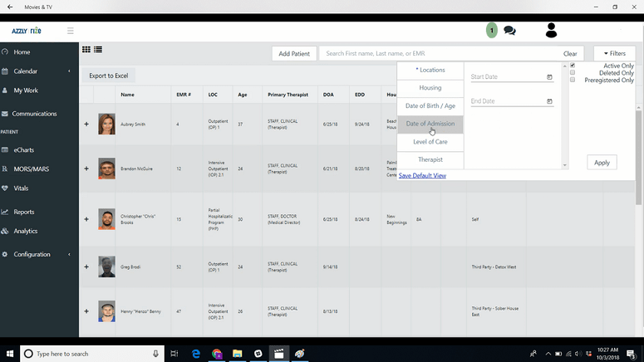Click the Save Default View link
This screenshot has width=644, height=362.
(x=422, y=176)
